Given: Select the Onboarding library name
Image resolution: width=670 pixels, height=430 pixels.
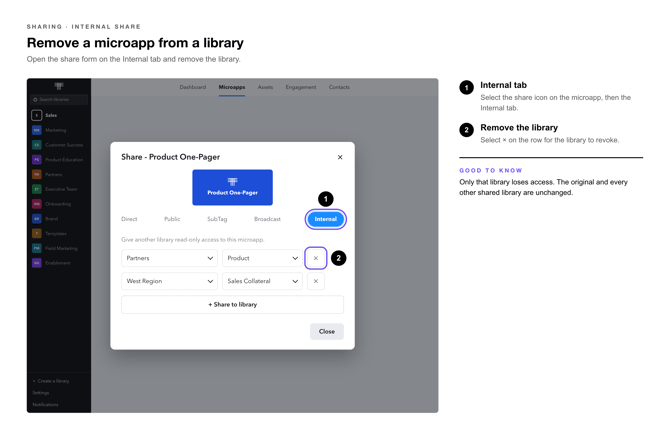Looking at the screenshot, I should click(x=58, y=204).
